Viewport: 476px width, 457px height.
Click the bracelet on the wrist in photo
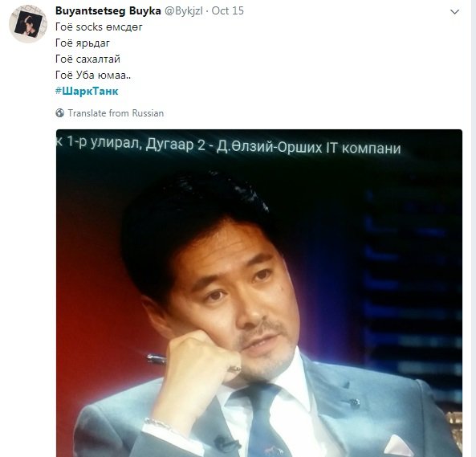[158, 423]
